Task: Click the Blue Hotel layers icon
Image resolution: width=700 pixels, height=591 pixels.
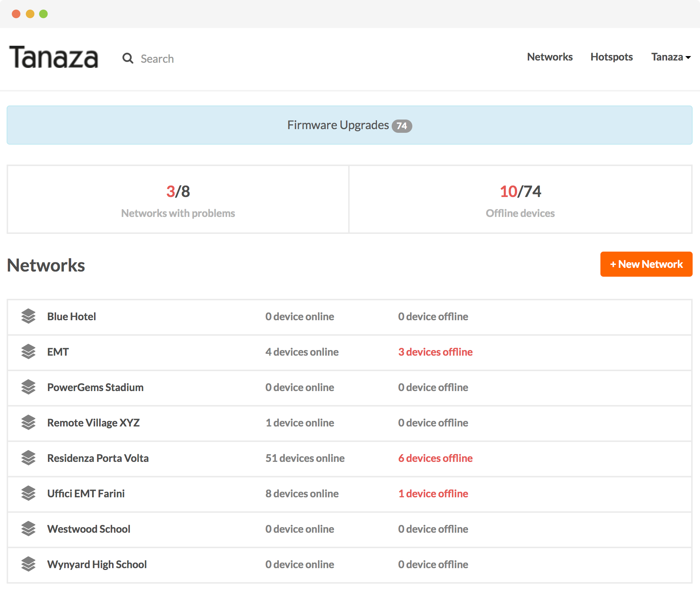Action: click(x=28, y=316)
